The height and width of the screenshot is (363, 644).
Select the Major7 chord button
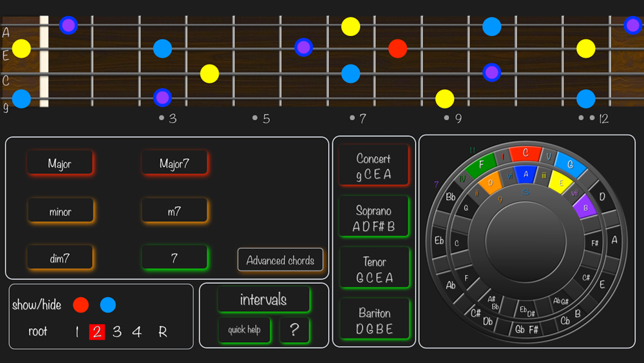175,164
